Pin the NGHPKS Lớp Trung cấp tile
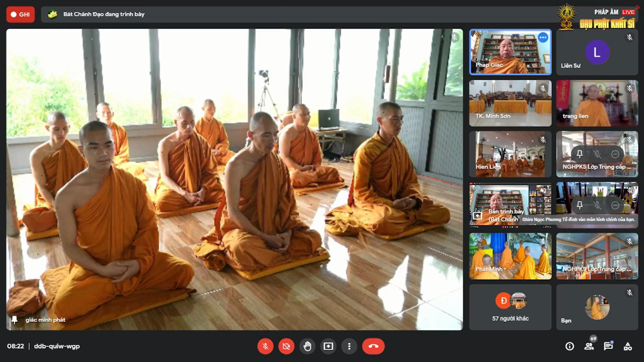Image resolution: width=644 pixels, height=362 pixels. pyautogui.click(x=580, y=154)
